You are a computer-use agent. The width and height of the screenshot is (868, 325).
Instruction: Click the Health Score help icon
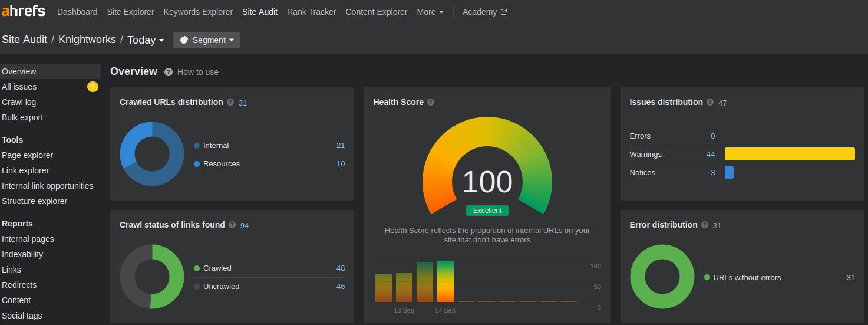[x=431, y=102]
